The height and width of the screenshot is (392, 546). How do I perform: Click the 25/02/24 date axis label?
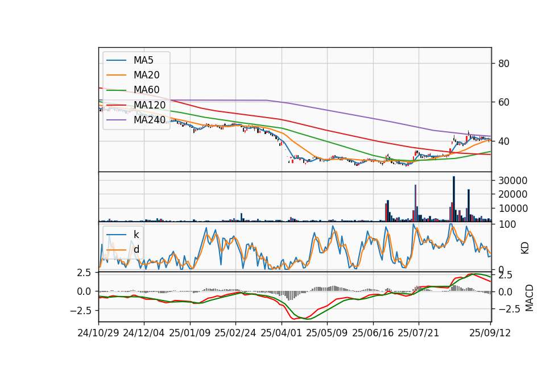click(x=235, y=333)
